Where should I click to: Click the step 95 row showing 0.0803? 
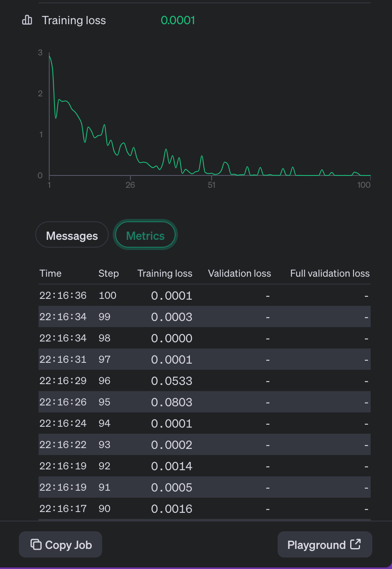[x=204, y=402]
